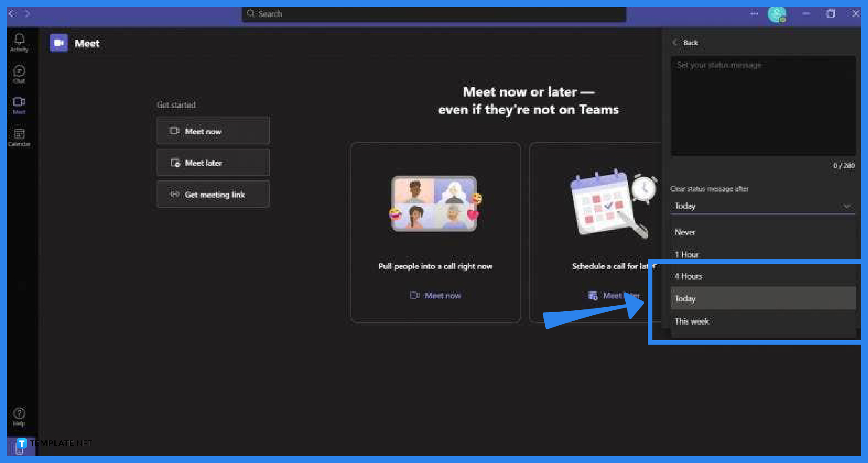Open the More options menu in the title bar
This screenshot has height=463, width=868.
[x=754, y=14]
